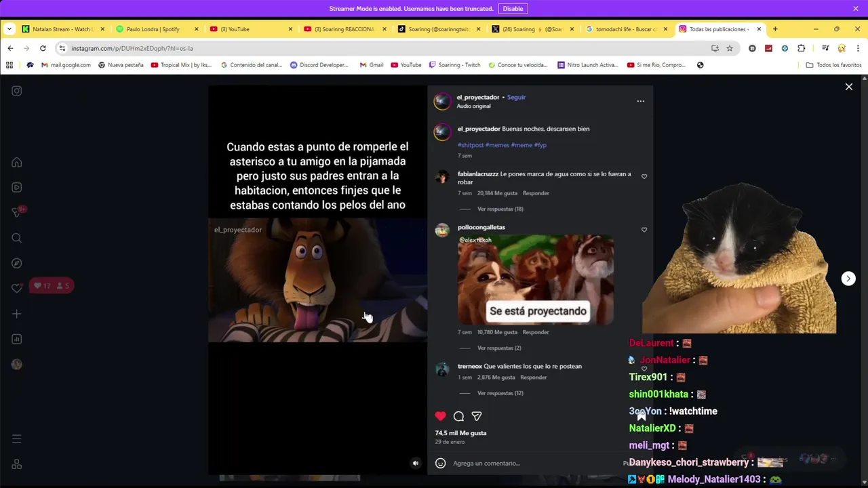Open the post options three-dot menu

[x=640, y=101]
